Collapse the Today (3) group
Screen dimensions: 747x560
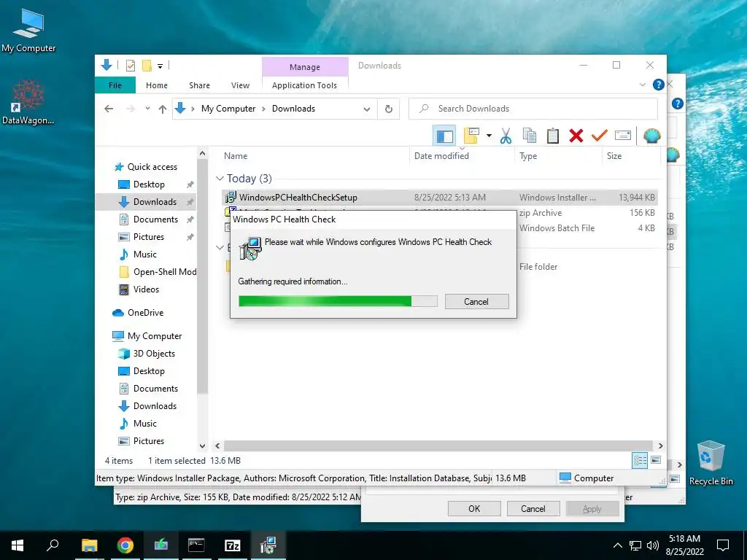tap(220, 179)
